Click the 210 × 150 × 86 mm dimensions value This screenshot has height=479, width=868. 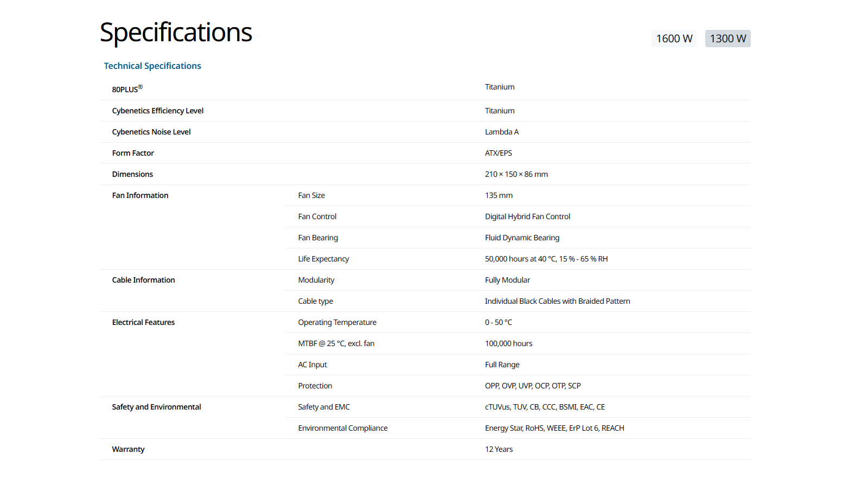tap(516, 174)
